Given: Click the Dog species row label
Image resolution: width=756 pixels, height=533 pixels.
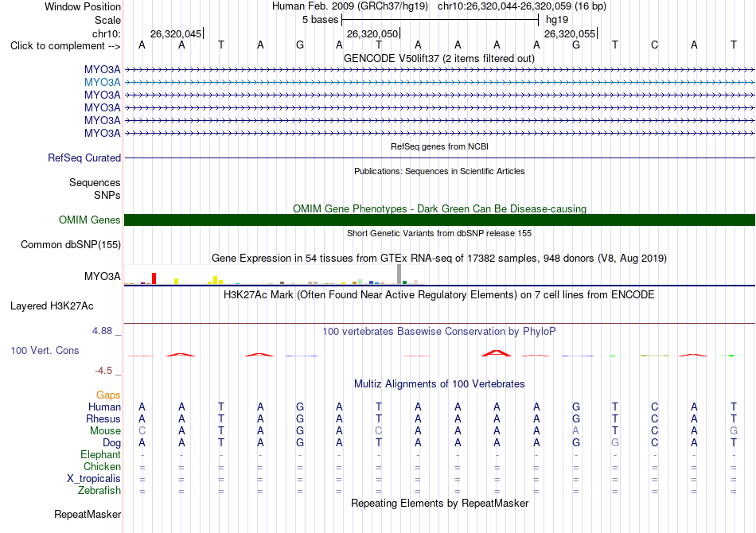Looking at the screenshot, I should coord(111,443).
